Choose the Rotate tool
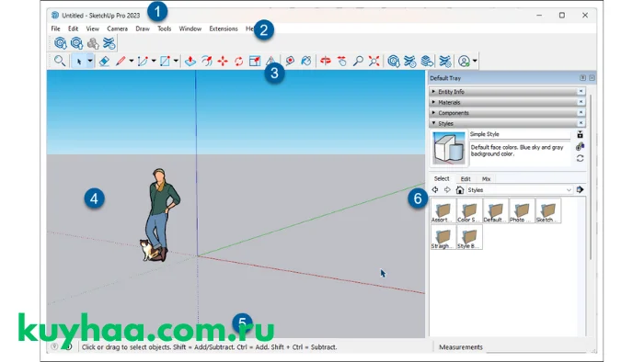644x362 pixels. 238,61
